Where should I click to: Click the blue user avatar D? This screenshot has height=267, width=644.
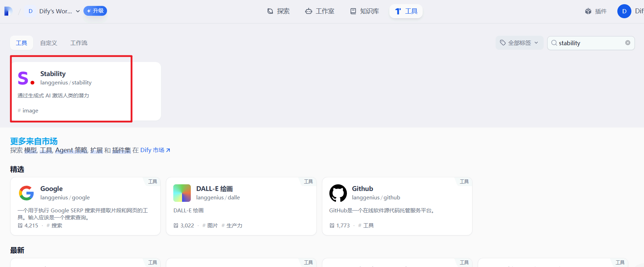[x=624, y=11]
